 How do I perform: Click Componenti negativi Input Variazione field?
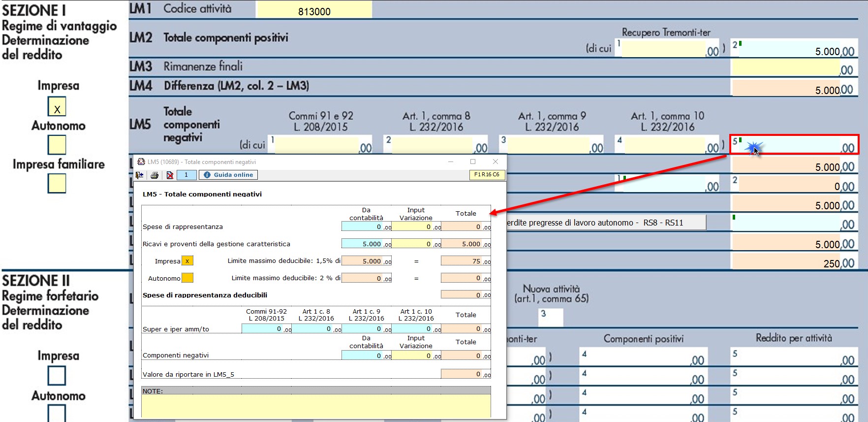click(416, 355)
